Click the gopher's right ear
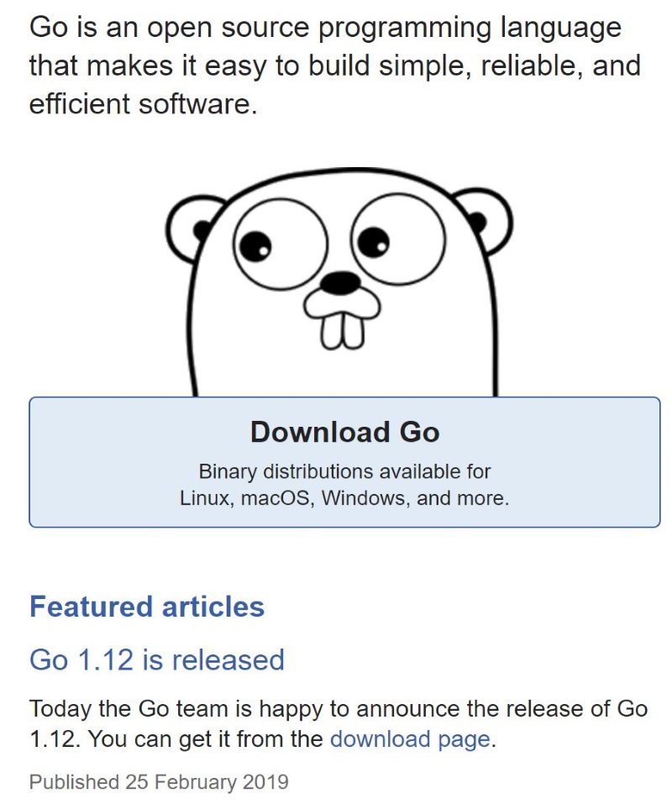 [482, 220]
